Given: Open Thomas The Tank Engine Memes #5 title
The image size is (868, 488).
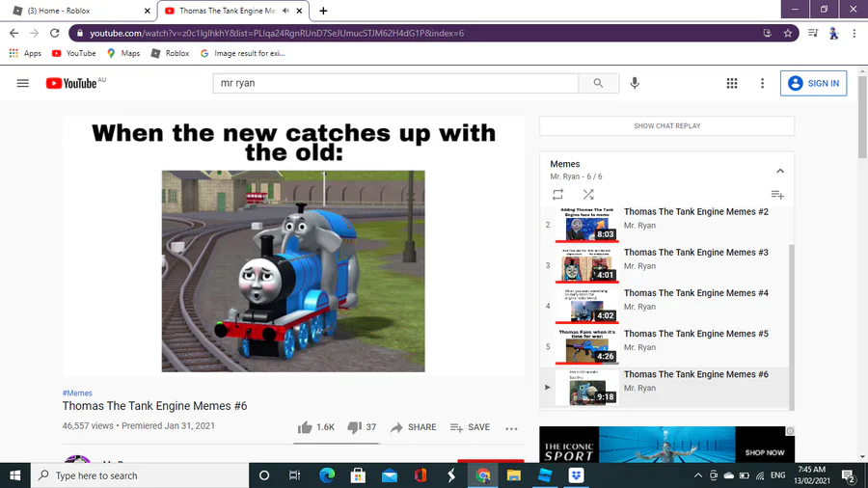Looking at the screenshot, I should [x=695, y=334].
